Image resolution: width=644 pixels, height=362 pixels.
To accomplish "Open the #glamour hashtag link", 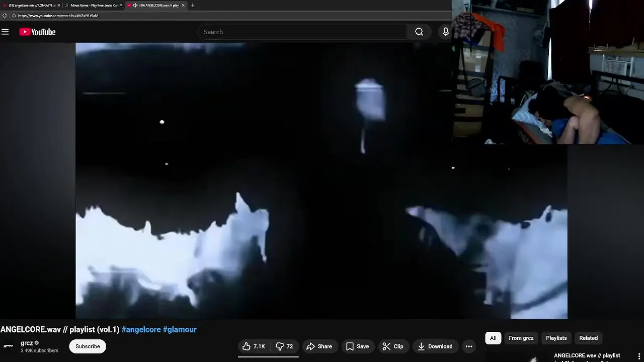I will [180, 330].
